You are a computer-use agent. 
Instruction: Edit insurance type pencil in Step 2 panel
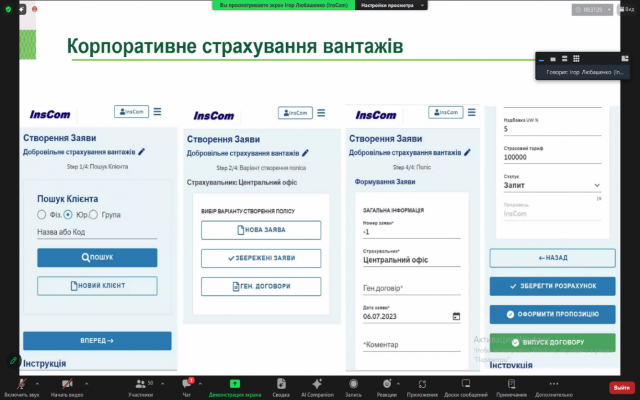pos(305,153)
